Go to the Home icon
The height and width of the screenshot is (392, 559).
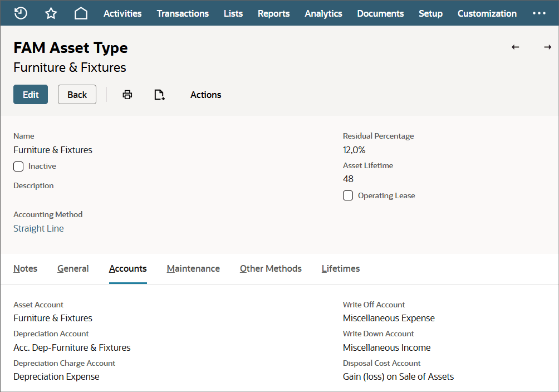click(81, 13)
